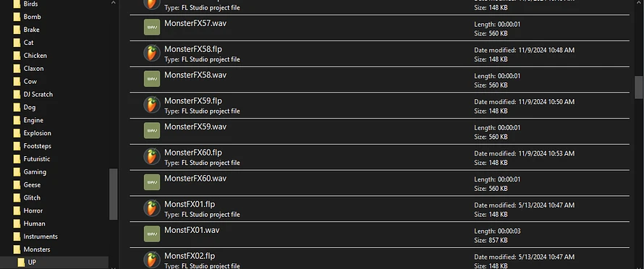
Task: Click the MonstFX01.wav file icon
Action: (x=151, y=234)
